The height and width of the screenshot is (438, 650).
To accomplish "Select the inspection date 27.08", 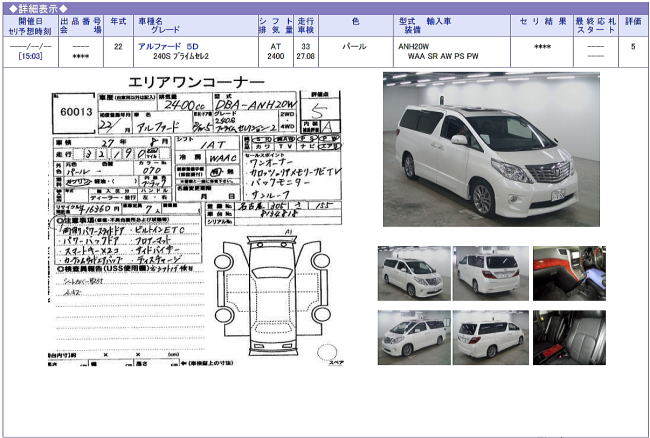I will 306,56.
